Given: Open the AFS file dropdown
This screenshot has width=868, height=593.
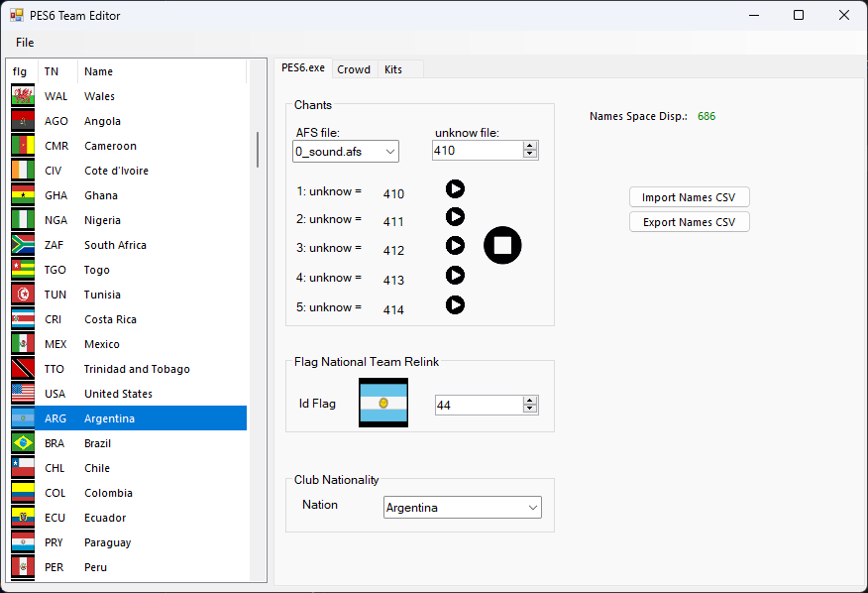Looking at the screenshot, I should [x=389, y=152].
